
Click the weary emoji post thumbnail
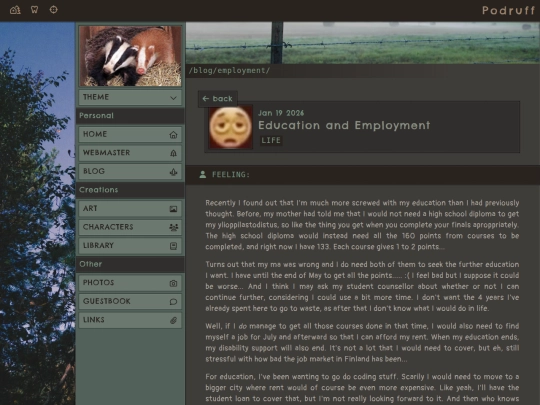[x=230, y=127]
